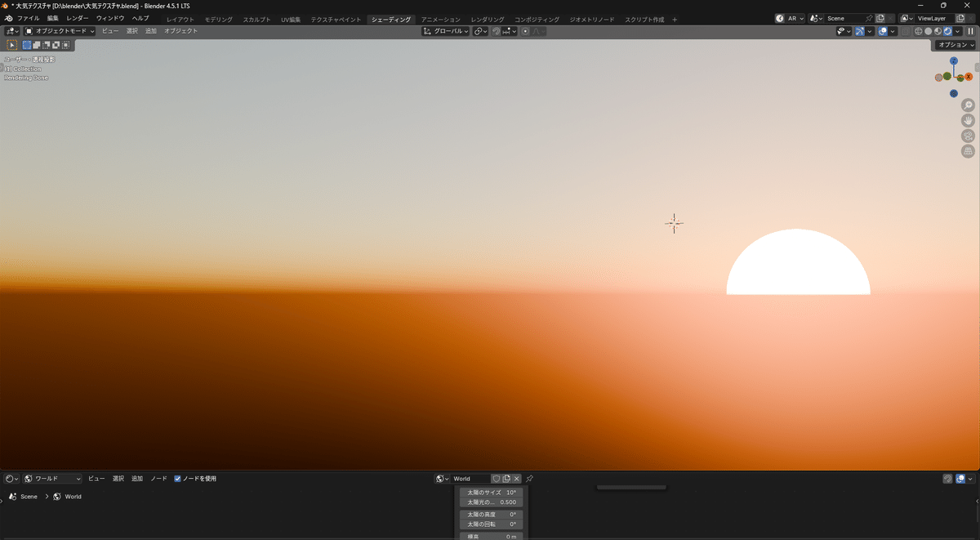Adjust 太陽の高度 value slider

(491, 515)
